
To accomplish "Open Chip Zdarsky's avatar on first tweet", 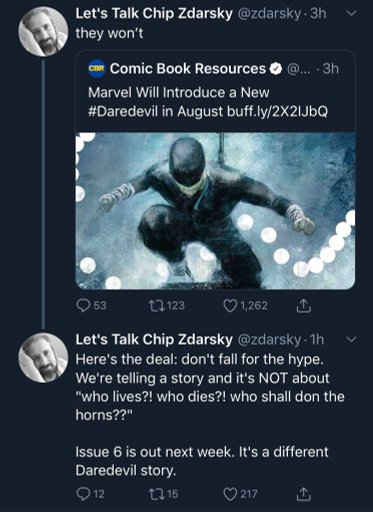I will pyautogui.click(x=43, y=31).
